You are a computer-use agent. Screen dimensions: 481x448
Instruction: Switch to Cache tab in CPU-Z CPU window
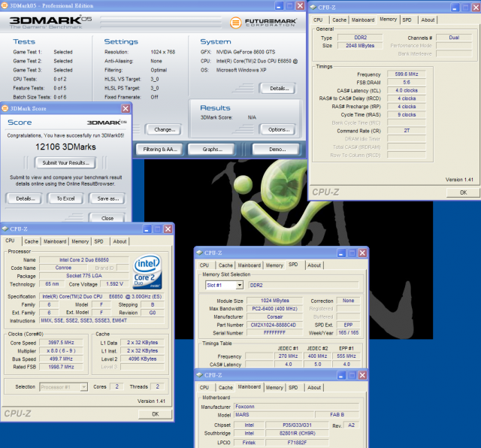click(32, 241)
